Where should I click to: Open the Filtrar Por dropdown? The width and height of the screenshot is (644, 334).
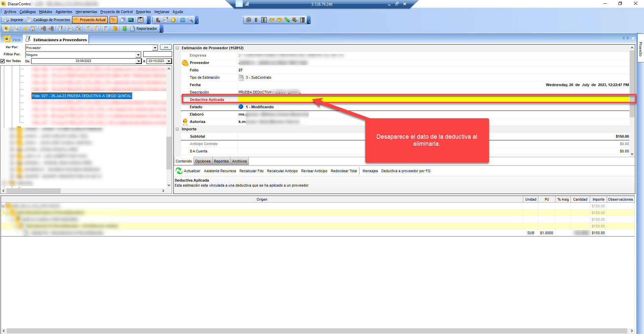pos(138,55)
